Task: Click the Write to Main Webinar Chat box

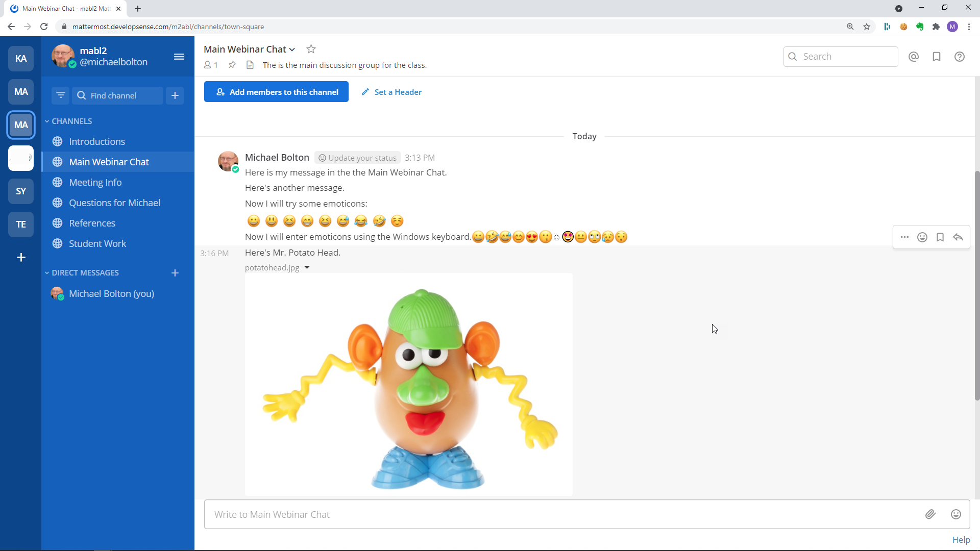Action: tap(561, 514)
